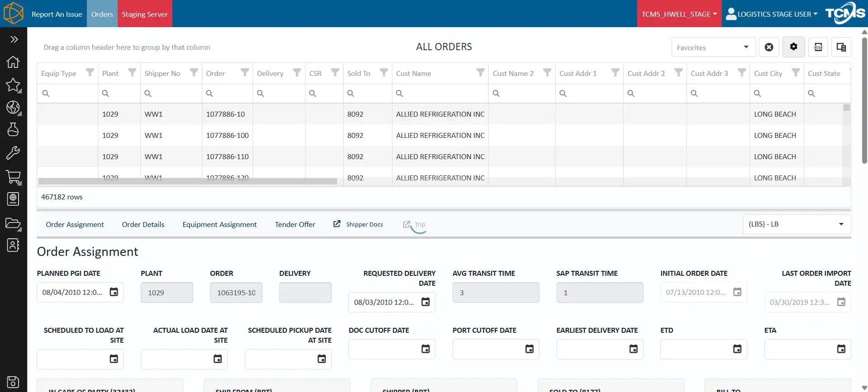Image resolution: width=868 pixels, height=392 pixels.
Task: Filter the CSR column
Action: pyautogui.click(x=335, y=72)
